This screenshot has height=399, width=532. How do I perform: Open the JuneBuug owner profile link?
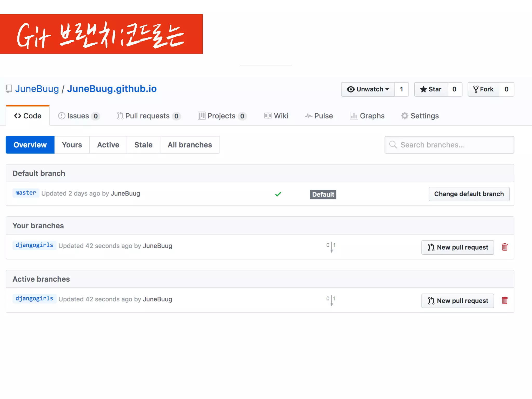click(x=37, y=89)
